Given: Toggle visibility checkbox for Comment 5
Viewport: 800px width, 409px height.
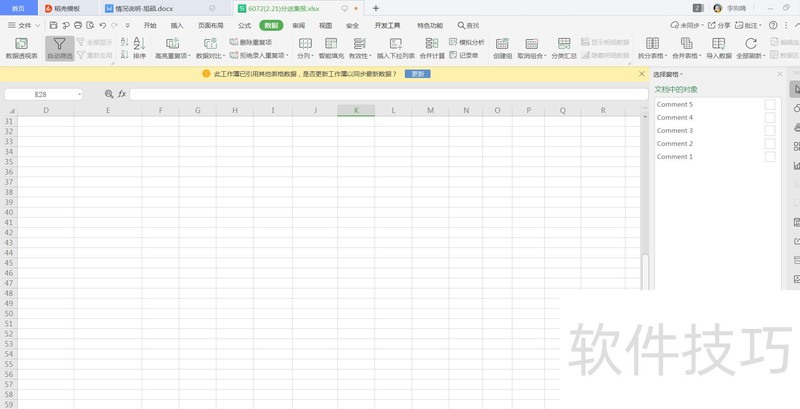Looking at the screenshot, I should pyautogui.click(x=770, y=105).
